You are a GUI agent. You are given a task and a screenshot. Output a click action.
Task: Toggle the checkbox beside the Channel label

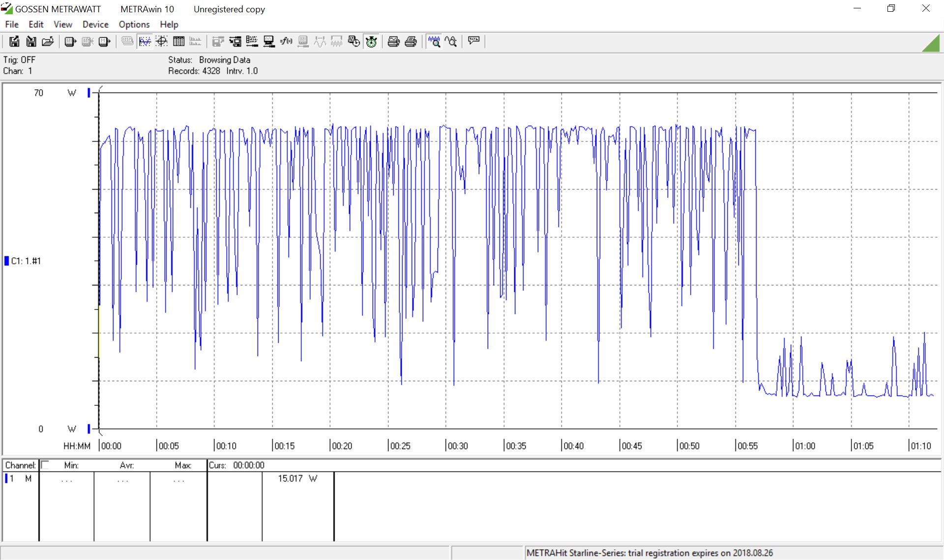45,465
